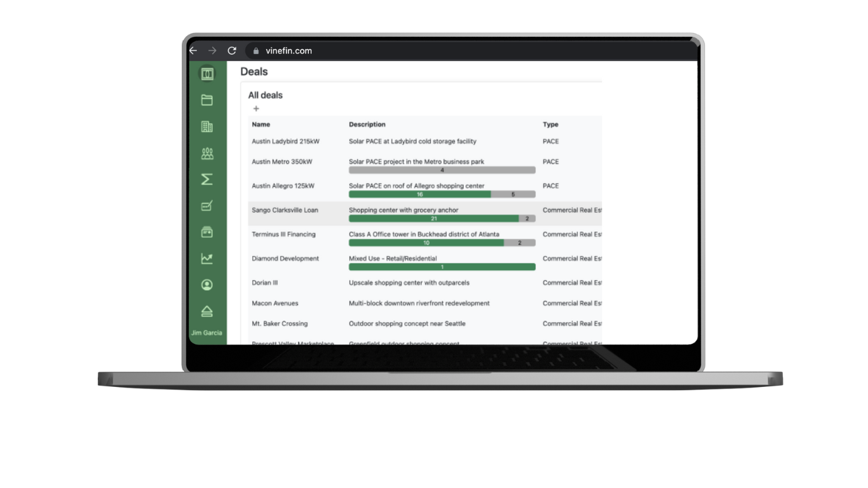Open the top dashboard icon in the green sidebar
This screenshot has width=868, height=488.
(x=207, y=74)
